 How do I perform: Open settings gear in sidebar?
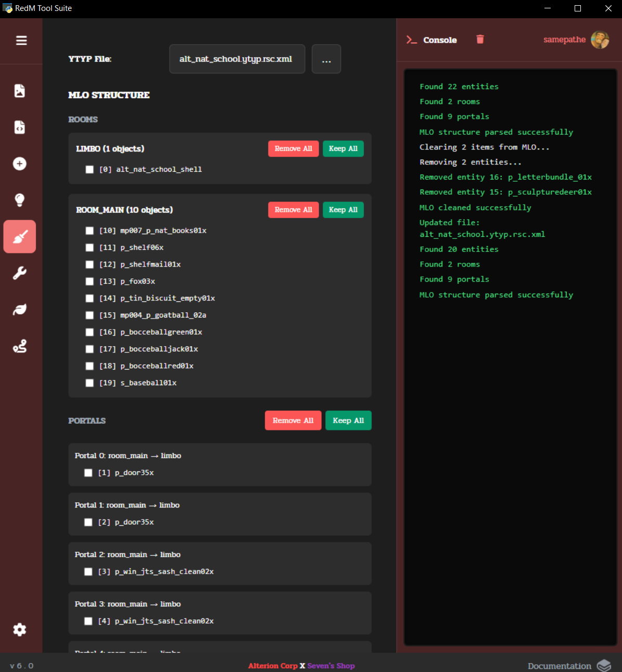20,630
